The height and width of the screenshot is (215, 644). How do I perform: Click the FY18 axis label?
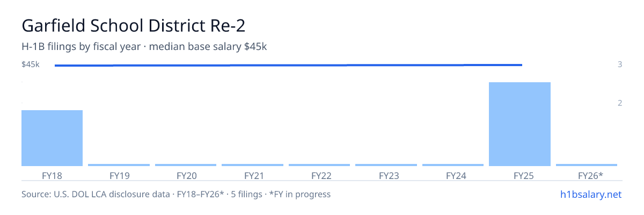click(52, 175)
